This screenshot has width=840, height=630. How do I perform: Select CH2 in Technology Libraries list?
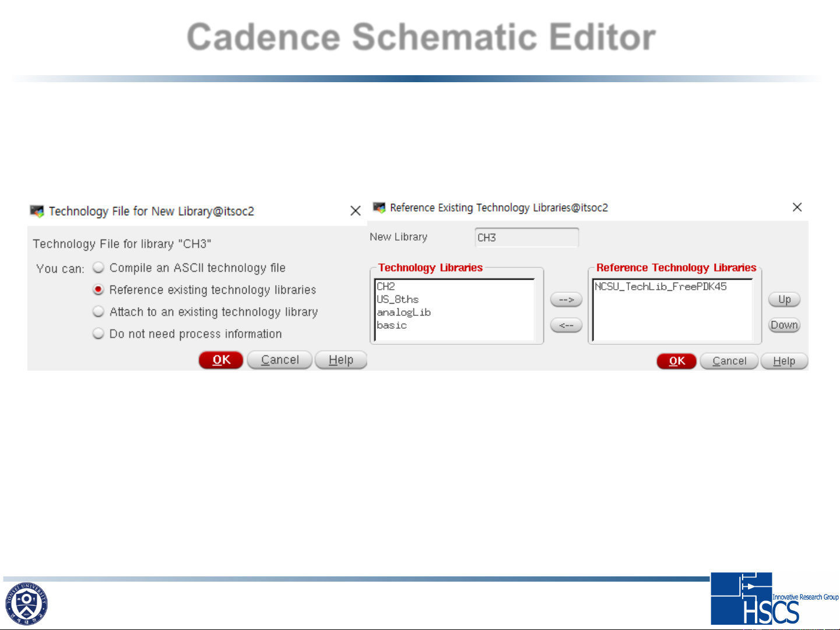[x=386, y=287]
